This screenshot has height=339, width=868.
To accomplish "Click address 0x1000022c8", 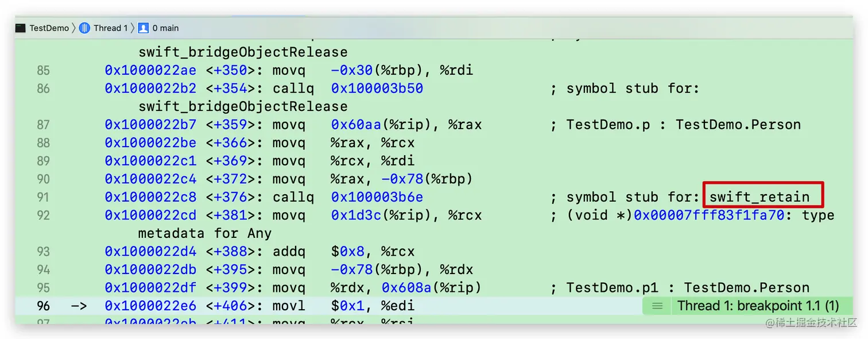I will pos(150,197).
